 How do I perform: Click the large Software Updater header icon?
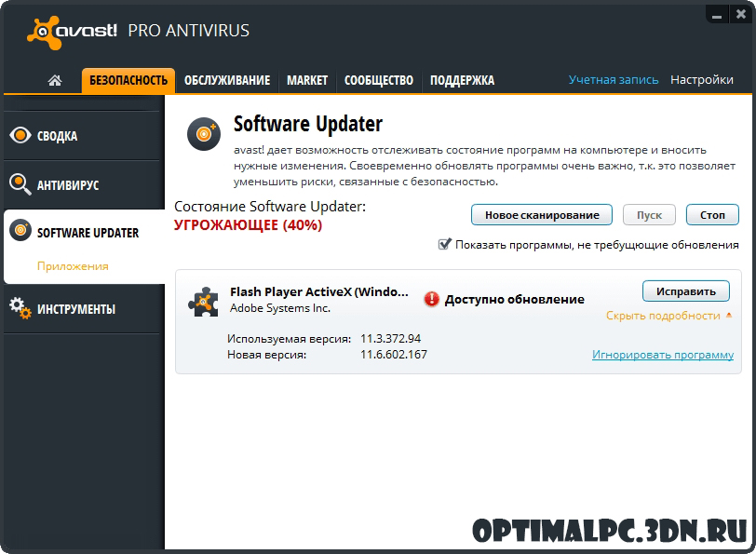pyautogui.click(x=204, y=133)
